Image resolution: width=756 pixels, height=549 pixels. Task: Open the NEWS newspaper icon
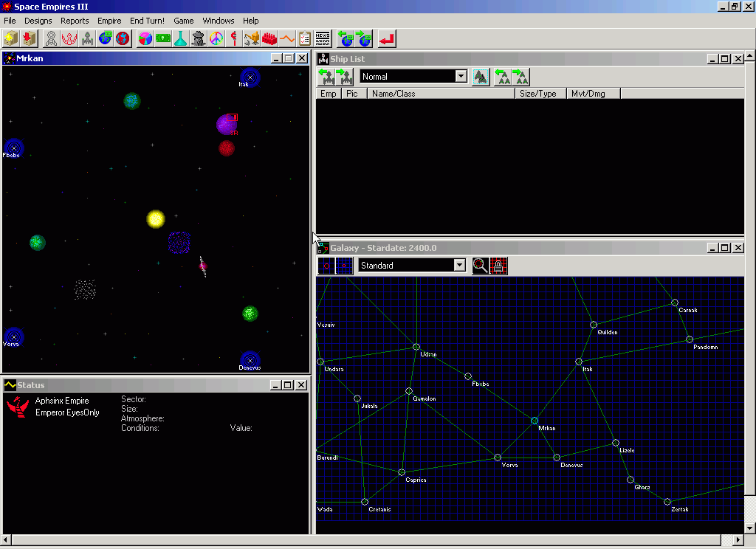323,38
